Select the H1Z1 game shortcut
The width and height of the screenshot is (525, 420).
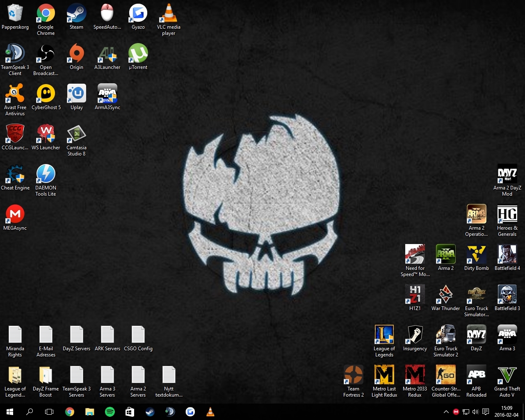(415, 298)
